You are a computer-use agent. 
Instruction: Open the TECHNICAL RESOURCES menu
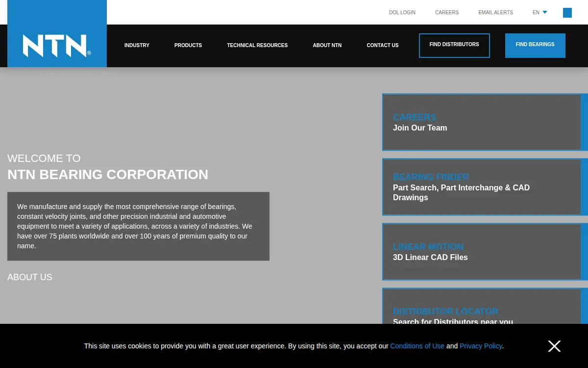tap(257, 45)
